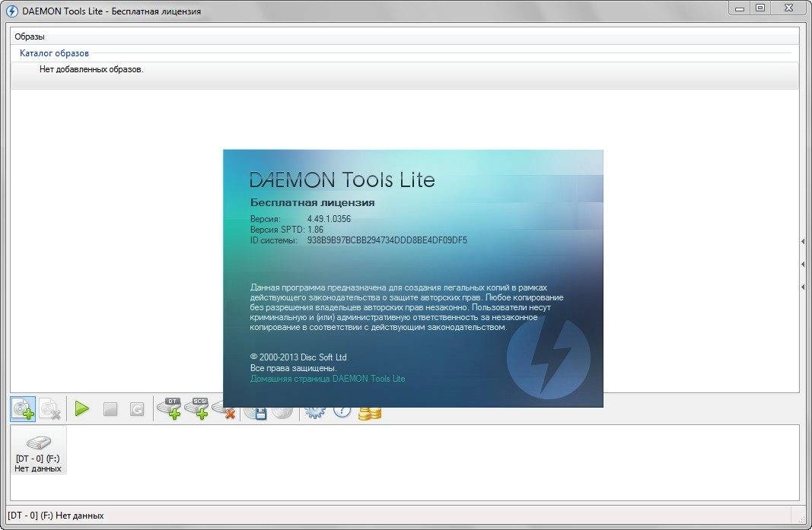Click the grey refresh/remount icon
This screenshot has height=530, width=812.
coord(137,409)
